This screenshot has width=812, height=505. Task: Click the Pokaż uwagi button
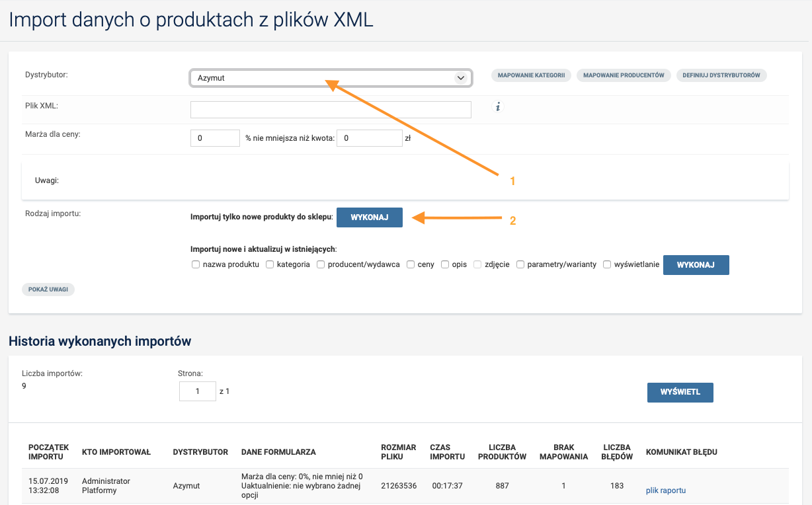[x=48, y=290]
